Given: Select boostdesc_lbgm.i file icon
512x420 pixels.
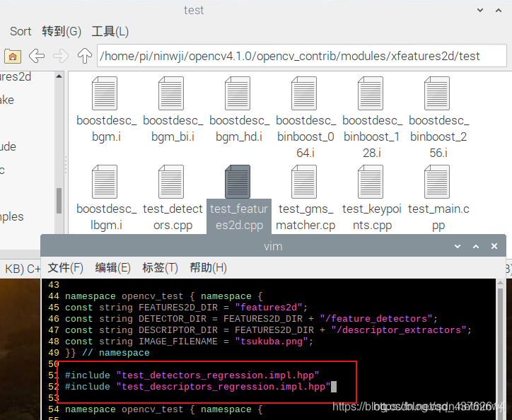Looking at the screenshot, I should click(105, 182).
